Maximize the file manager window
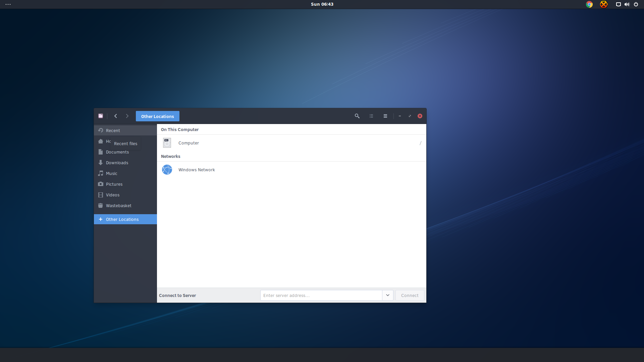This screenshot has height=362, width=644. pyautogui.click(x=410, y=116)
